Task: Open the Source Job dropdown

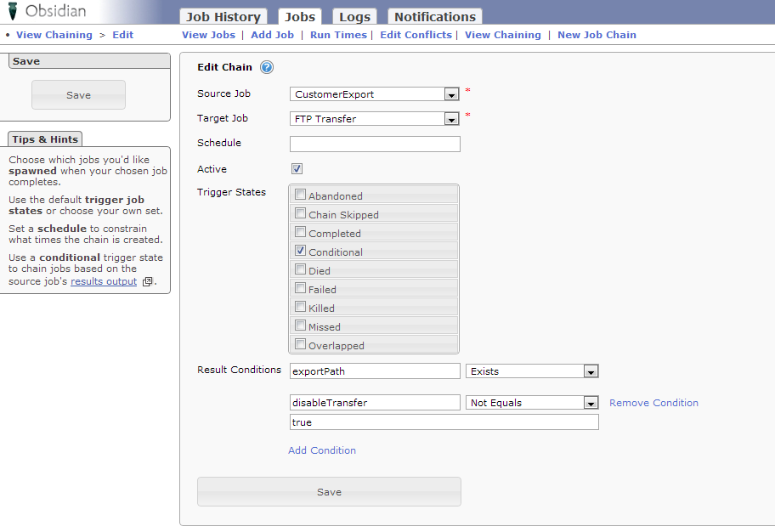Action: [x=451, y=94]
